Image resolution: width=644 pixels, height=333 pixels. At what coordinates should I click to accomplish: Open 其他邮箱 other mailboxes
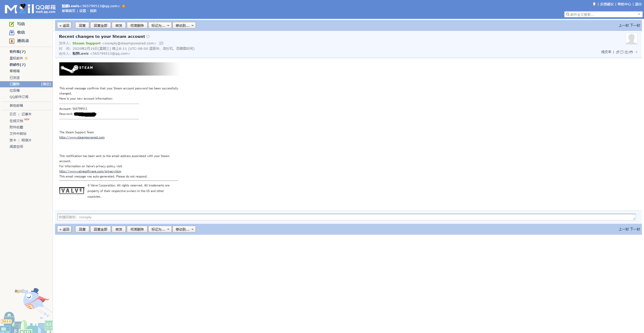[x=16, y=105]
